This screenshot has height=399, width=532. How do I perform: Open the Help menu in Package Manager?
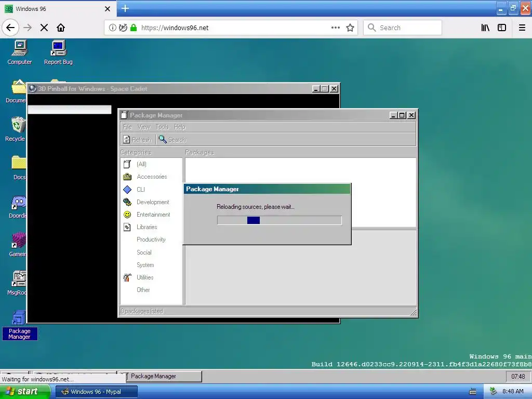[180, 127]
